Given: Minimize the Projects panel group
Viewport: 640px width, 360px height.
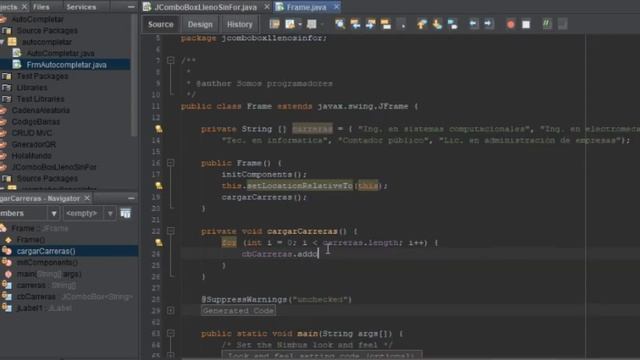Looking at the screenshot, I should (131, 7).
